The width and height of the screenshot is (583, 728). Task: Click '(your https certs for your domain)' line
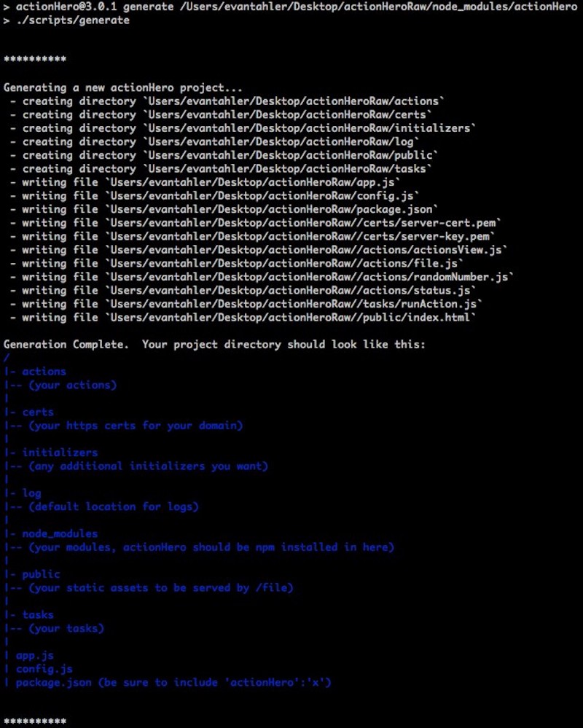tap(123, 426)
